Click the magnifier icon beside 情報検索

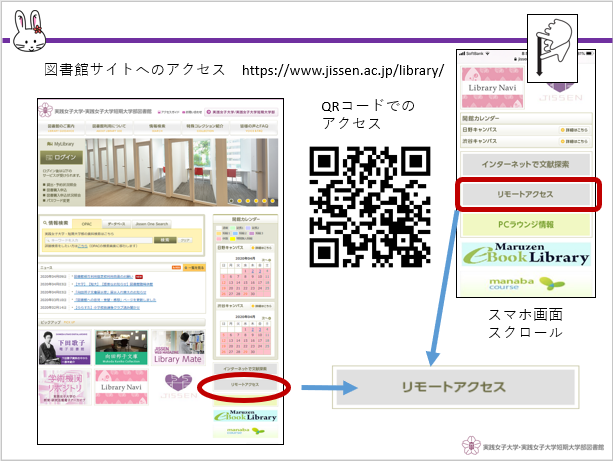click(45, 223)
